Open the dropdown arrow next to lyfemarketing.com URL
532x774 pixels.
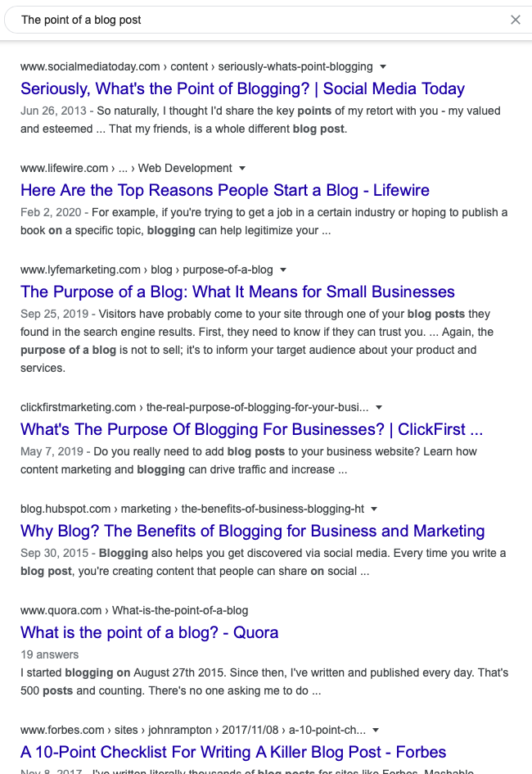tap(282, 269)
